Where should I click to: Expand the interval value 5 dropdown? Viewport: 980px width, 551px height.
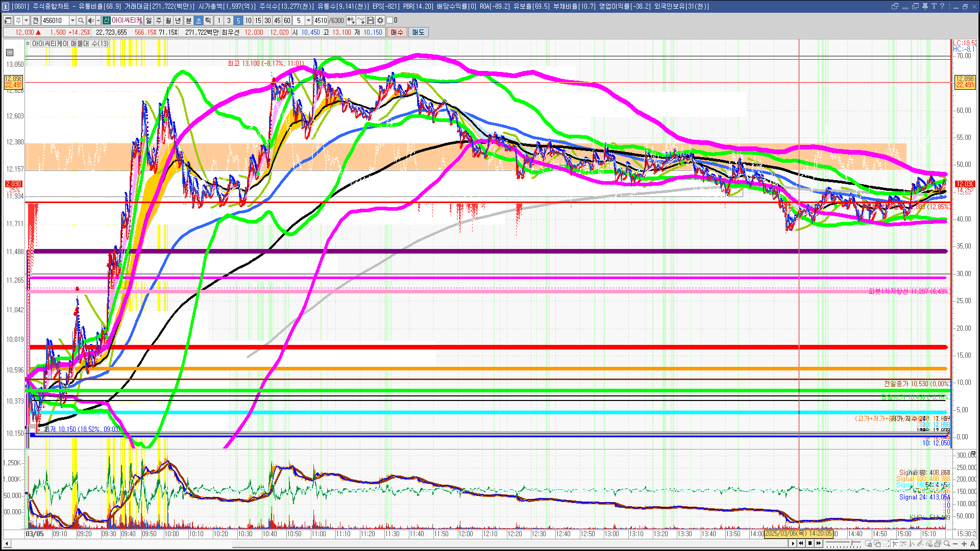pyautogui.click(x=308, y=20)
